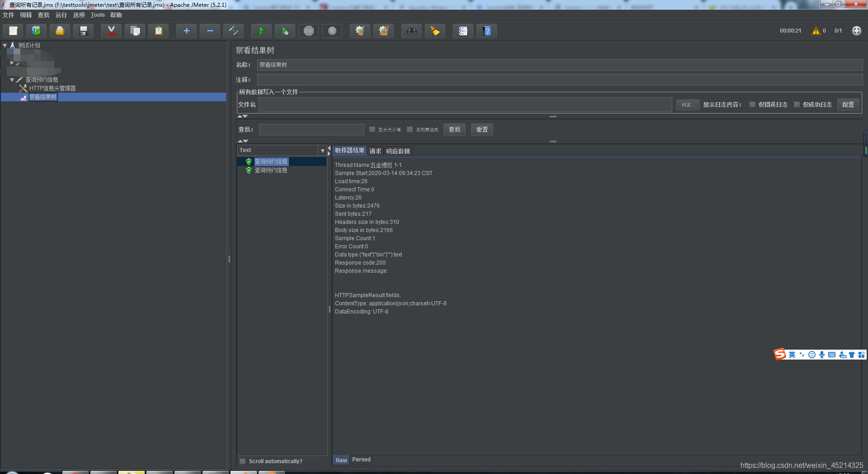Clear results with broom icon
Screen dimensions: 868x474
point(360,31)
